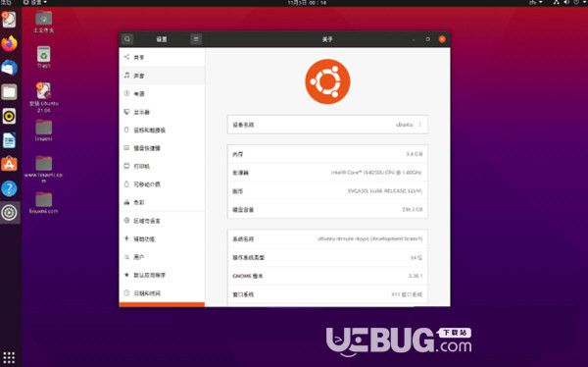Select the orange highlighted About sidebar entry
This screenshot has width=588, height=367.
point(162,304)
